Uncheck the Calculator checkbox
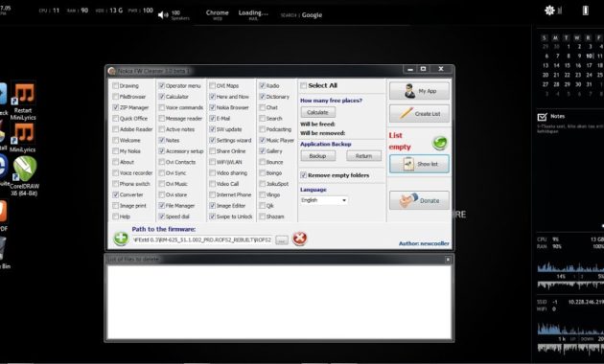The height and width of the screenshot is (364, 604). pos(162,97)
